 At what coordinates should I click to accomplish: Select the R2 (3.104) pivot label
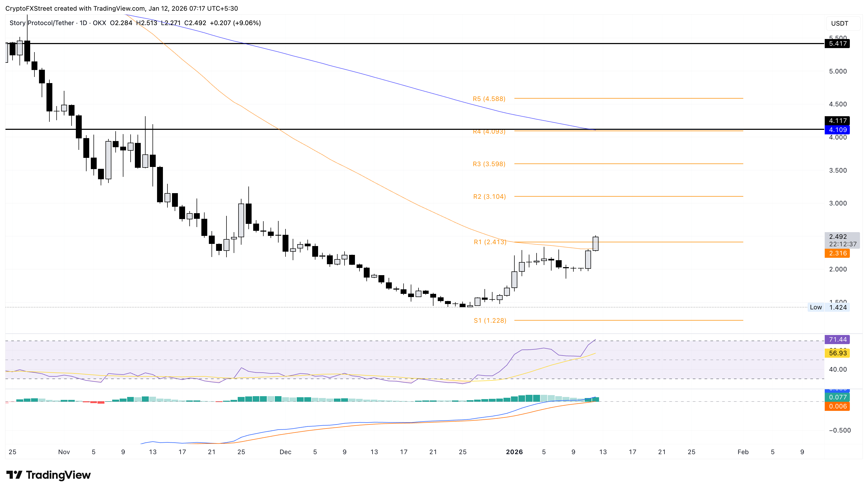click(490, 197)
